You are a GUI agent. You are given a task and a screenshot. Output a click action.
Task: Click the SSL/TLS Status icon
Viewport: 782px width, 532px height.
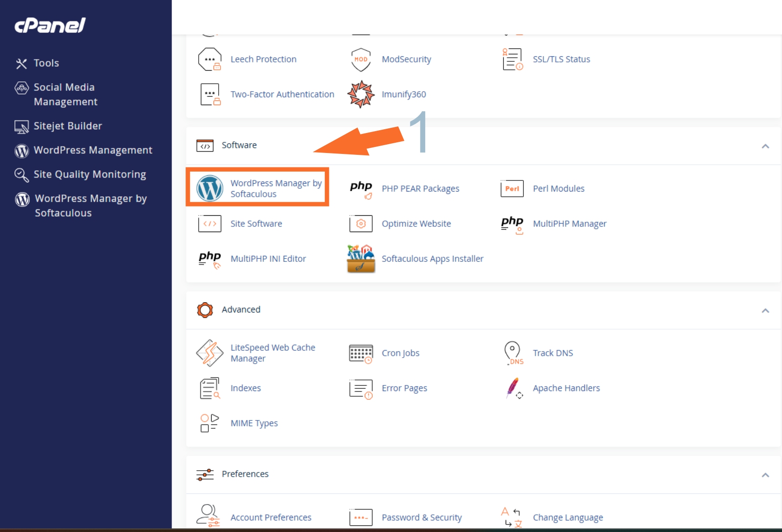tap(513, 60)
